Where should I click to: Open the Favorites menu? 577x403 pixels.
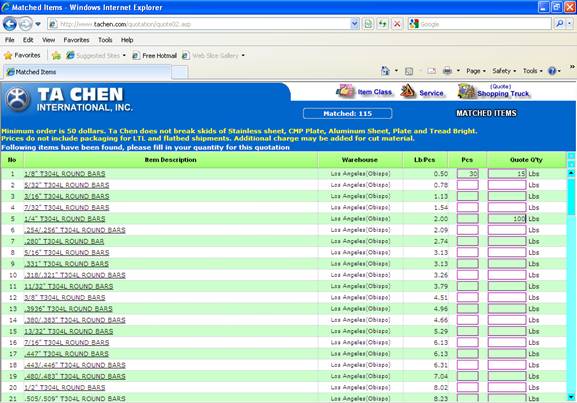coord(76,40)
